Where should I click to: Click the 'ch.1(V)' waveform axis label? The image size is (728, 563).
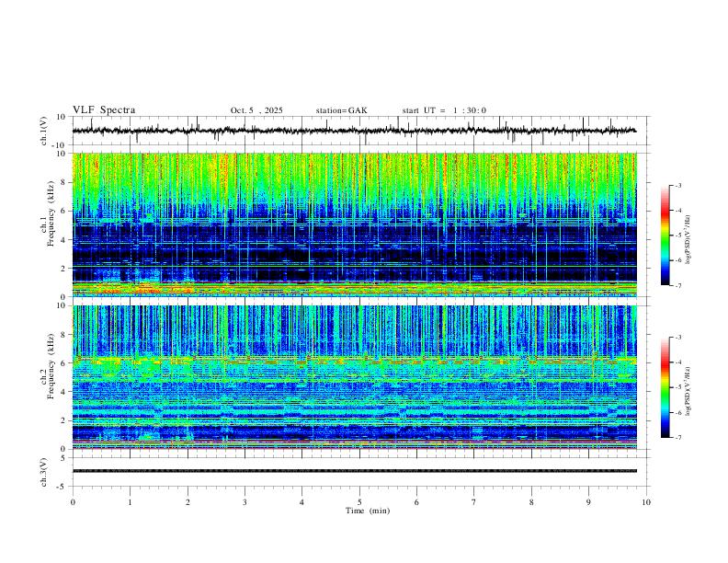click(44, 131)
